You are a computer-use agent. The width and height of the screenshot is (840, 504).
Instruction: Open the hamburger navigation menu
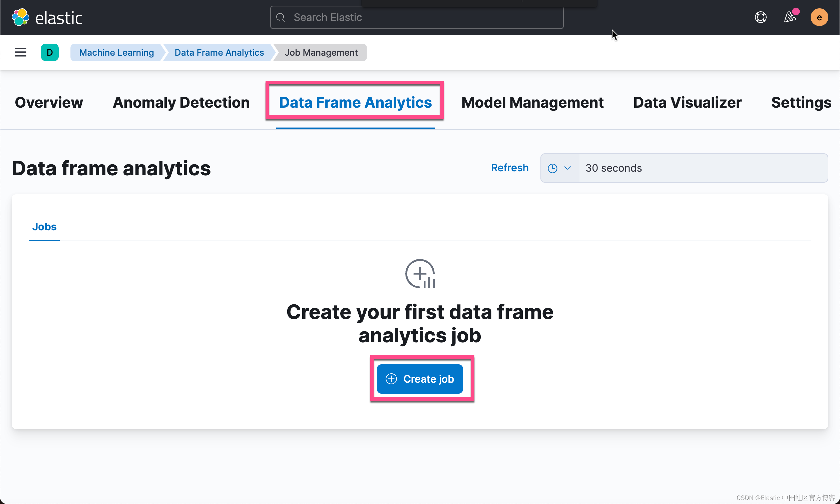point(20,52)
